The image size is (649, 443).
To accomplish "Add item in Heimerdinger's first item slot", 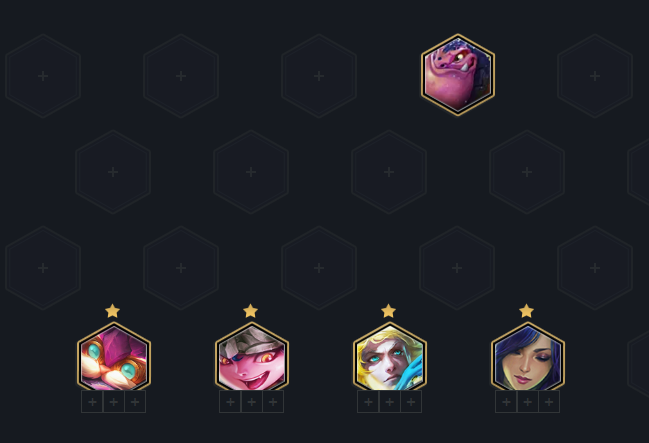I will tap(92, 402).
